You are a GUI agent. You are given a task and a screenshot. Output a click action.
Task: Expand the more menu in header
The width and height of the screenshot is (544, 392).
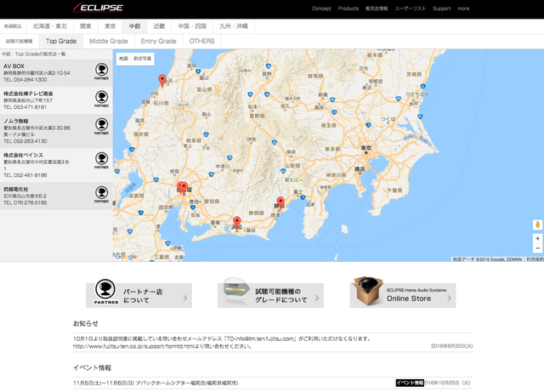[463, 9]
